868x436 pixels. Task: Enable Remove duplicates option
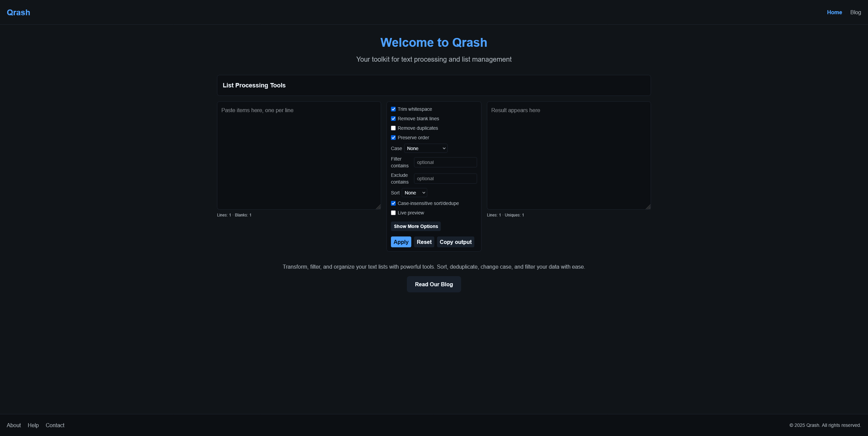[x=393, y=128]
